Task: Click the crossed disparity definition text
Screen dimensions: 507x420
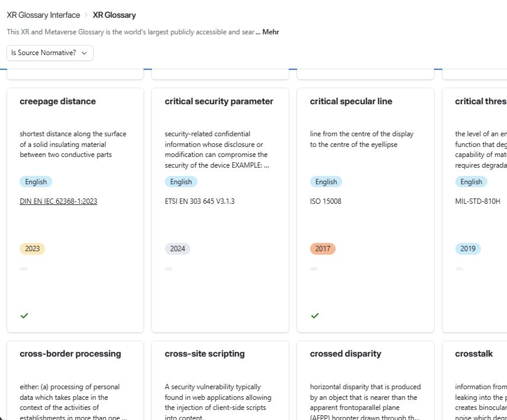Action: [365, 402]
